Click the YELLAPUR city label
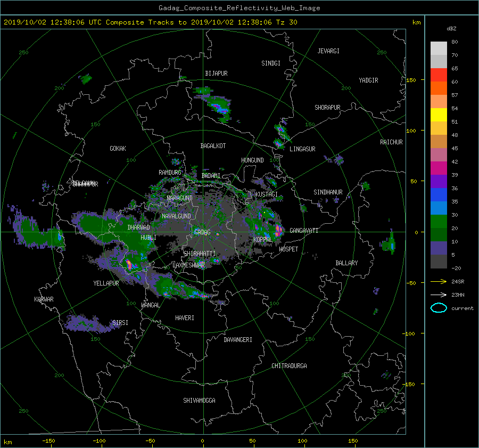 pyautogui.click(x=106, y=283)
